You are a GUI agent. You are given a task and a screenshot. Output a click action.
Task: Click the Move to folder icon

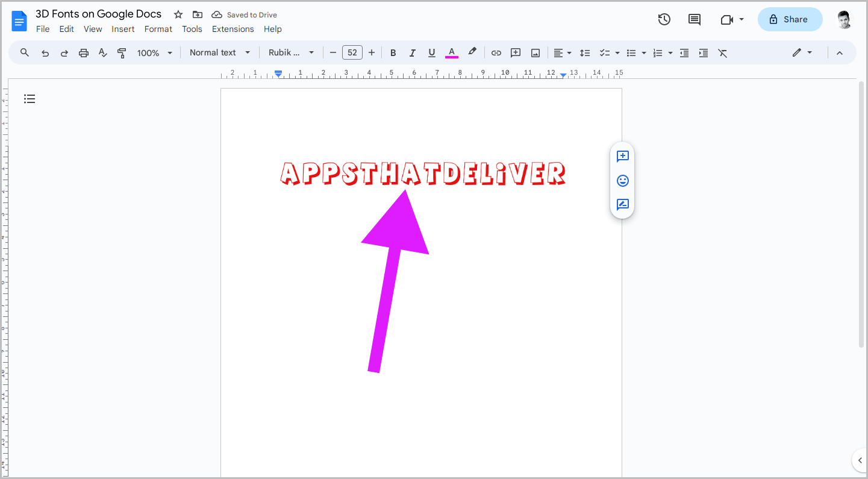coord(198,14)
